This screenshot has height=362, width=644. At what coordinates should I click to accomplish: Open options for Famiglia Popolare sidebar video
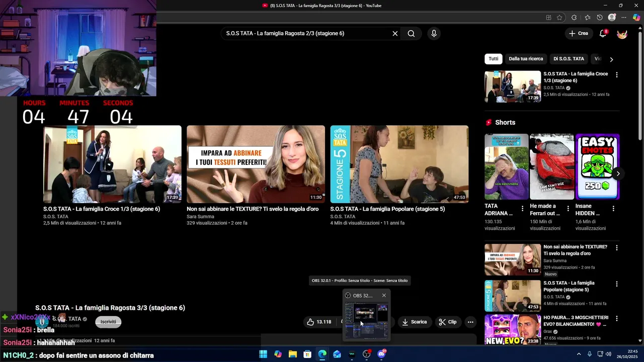point(617,284)
